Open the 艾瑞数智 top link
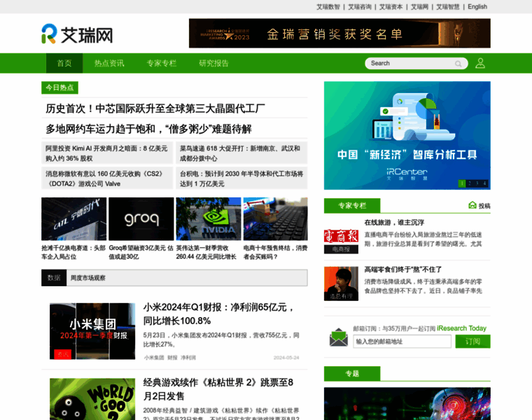The width and height of the screenshot is (532, 420). [x=328, y=7]
